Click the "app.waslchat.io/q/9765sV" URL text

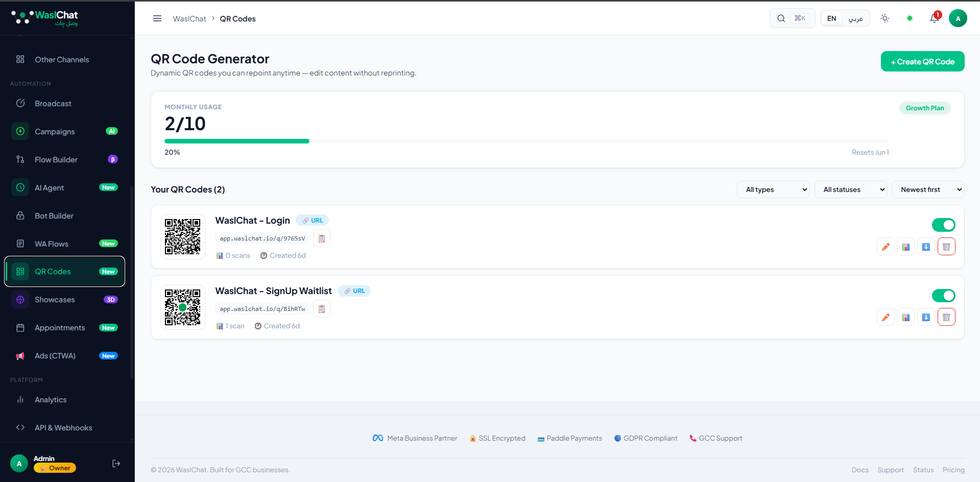coord(262,238)
